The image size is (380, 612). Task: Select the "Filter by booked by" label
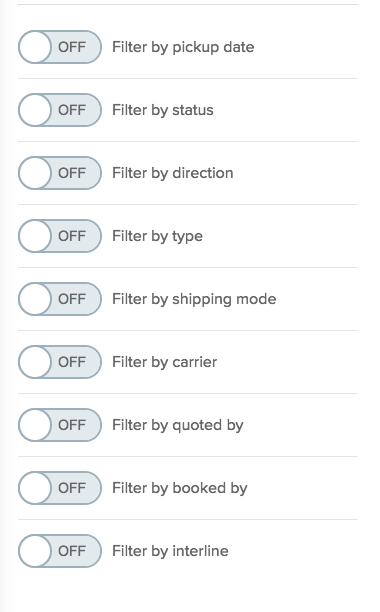pyautogui.click(x=179, y=488)
